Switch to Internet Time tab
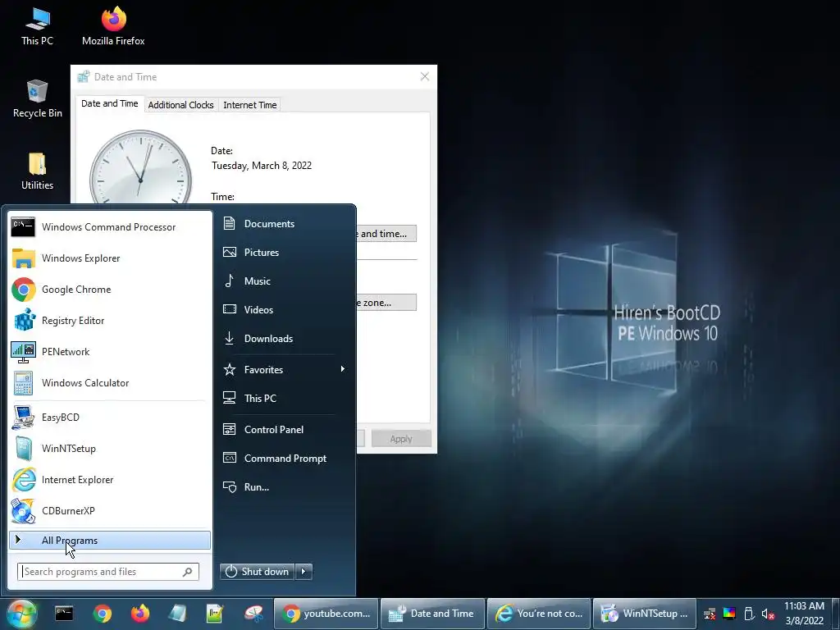Viewport: 840px width, 630px height. pyautogui.click(x=249, y=105)
